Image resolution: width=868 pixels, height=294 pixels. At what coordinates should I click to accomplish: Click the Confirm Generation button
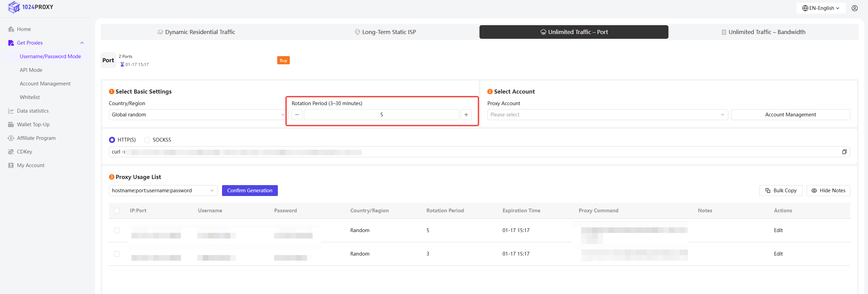point(250,191)
